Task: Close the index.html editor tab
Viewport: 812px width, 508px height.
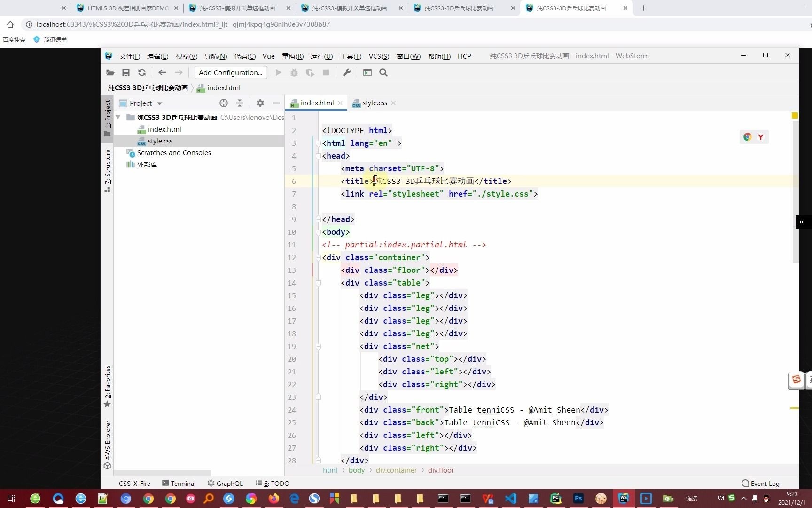Action: tap(340, 103)
